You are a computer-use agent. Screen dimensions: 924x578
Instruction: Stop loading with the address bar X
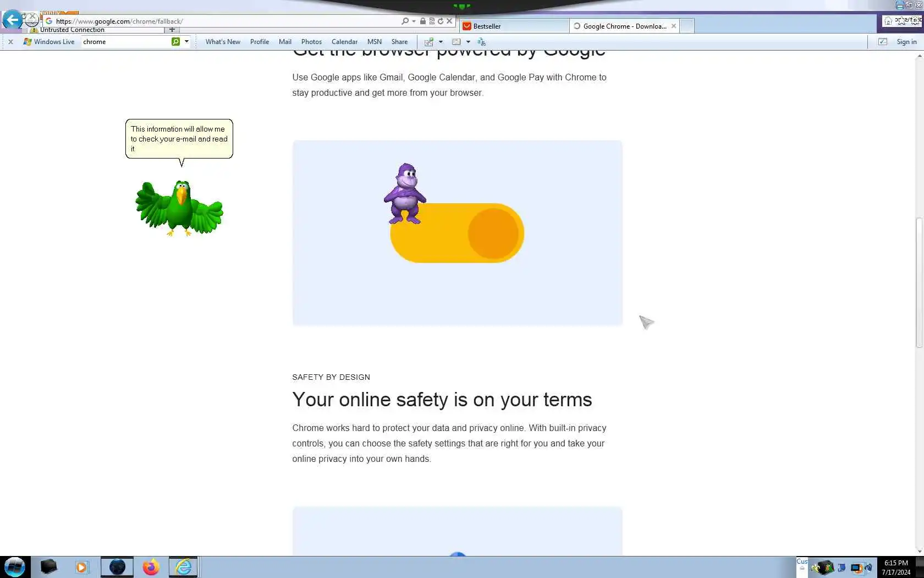449,21
